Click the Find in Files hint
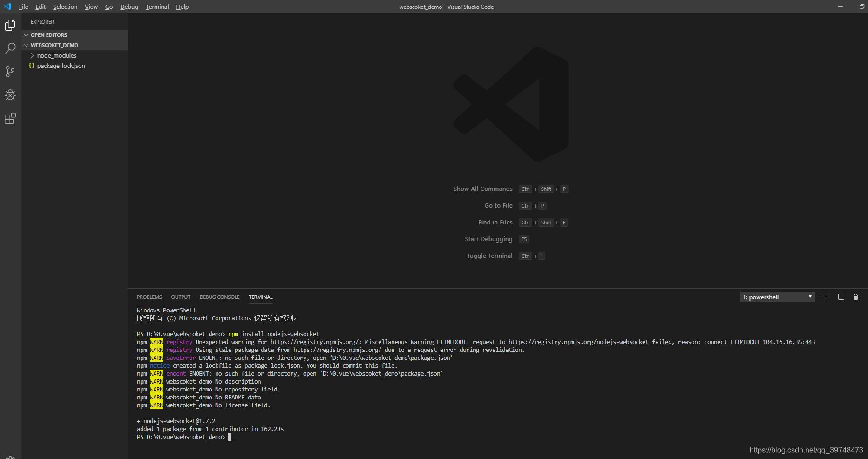868x459 pixels. 495,222
